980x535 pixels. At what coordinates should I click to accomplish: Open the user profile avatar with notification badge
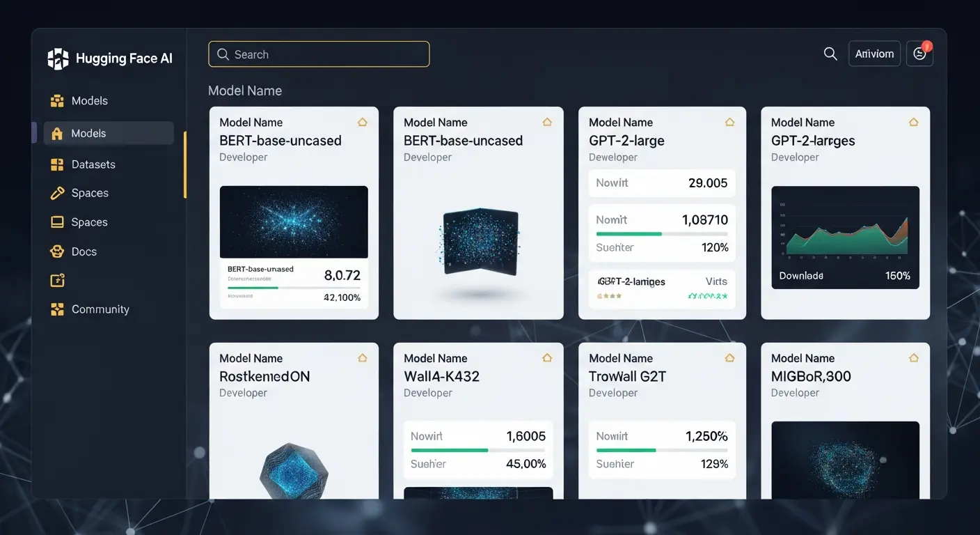919,53
